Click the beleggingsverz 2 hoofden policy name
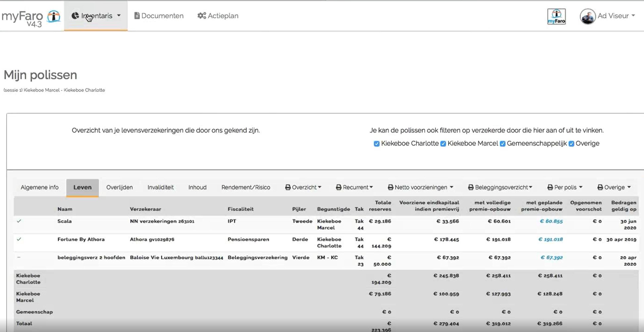This screenshot has height=332, width=644. [91, 258]
